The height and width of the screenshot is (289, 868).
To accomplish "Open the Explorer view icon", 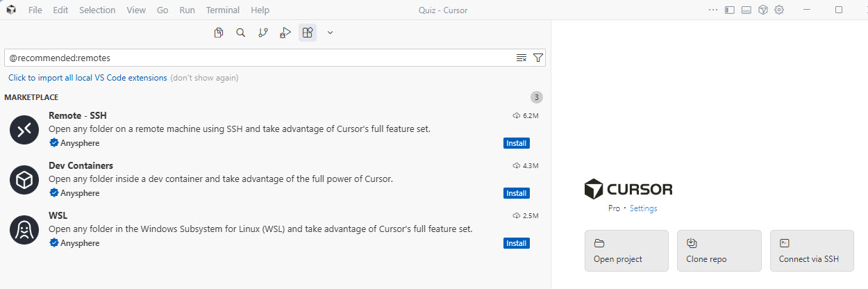I will tap(219, 32).
